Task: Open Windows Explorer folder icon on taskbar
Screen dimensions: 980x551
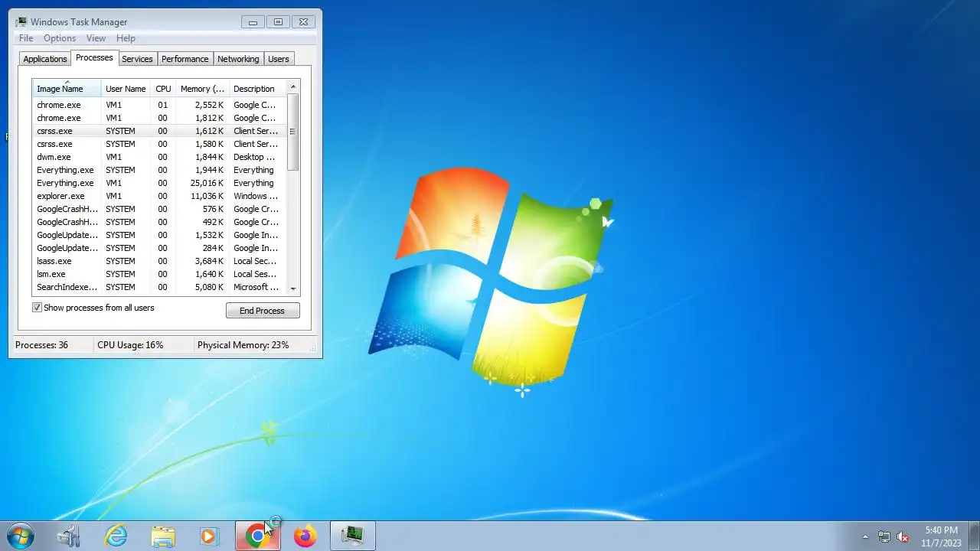Action: pos(163,536)
